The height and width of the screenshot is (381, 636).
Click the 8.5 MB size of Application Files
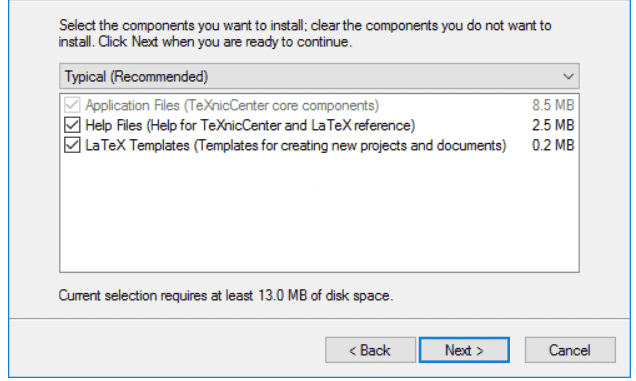tap(553, 105)
